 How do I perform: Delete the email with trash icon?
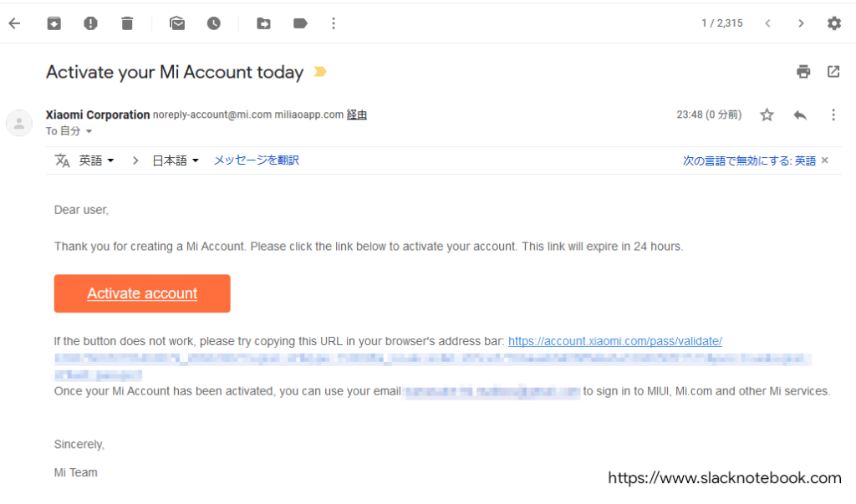pyautogui.click(x=127, y=23)
